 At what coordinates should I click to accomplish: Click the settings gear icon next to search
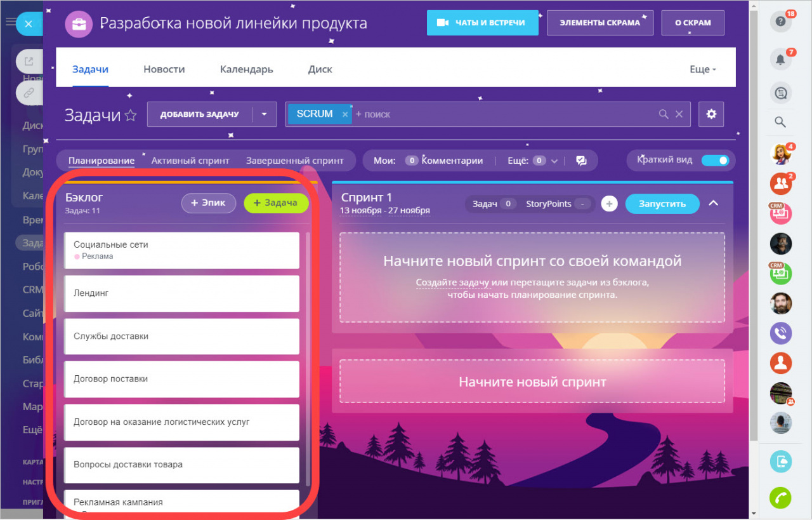pos(711,114)
